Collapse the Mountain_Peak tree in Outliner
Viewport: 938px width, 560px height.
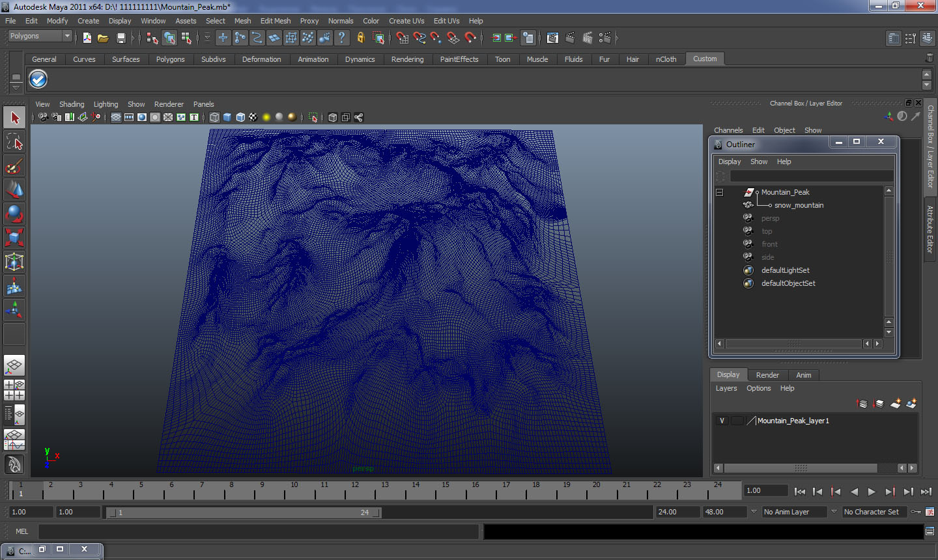[720, 192]
